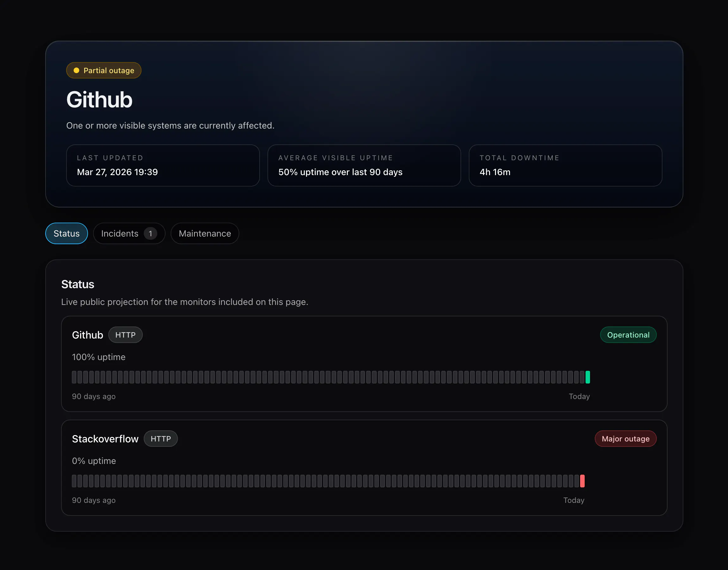The image size is (728, 570).
Task: Click the HTTP badge next to Github monitor
Action: 125,335
